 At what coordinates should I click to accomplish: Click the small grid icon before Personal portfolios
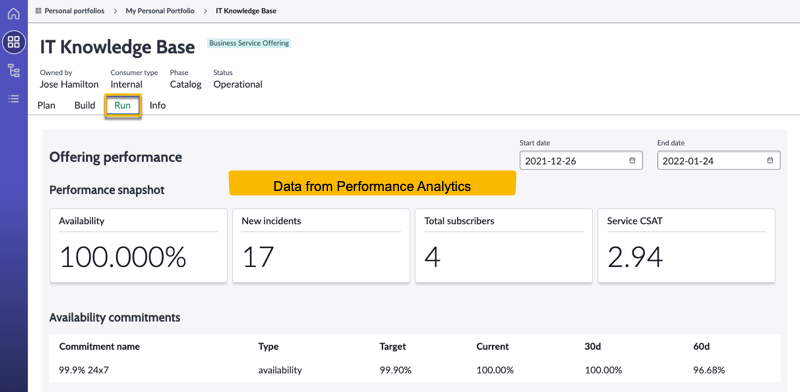pos(38,11)
